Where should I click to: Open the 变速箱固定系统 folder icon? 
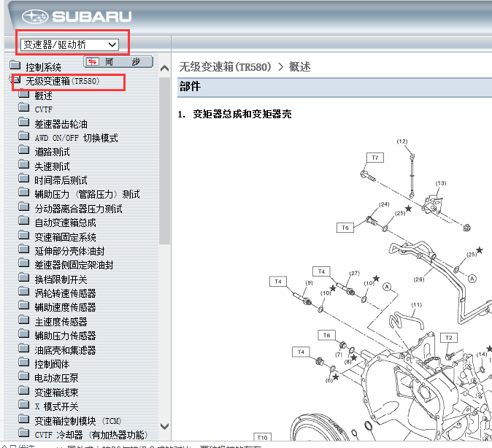click(x=23, y=235)
